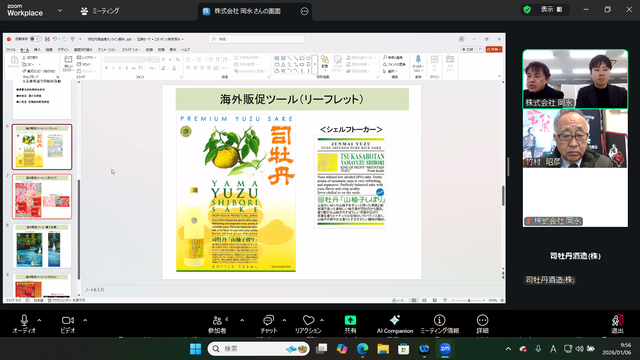
Task: Click the PowerPoint account profile icon
Action: (461, 39)
